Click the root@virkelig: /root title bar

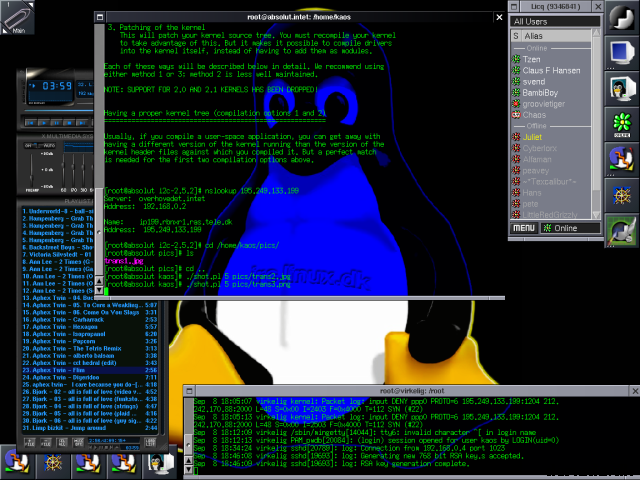(412, 391)
